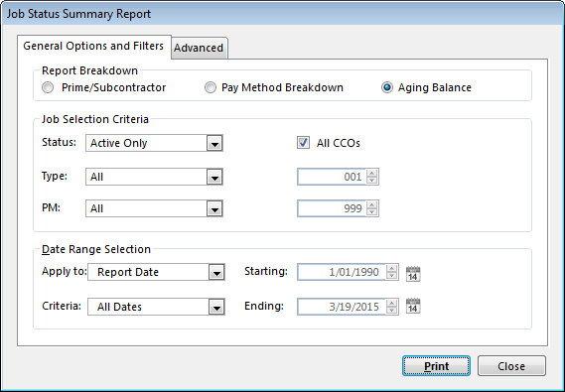Increase the 001 CCO spinner value

click(371, 173)
